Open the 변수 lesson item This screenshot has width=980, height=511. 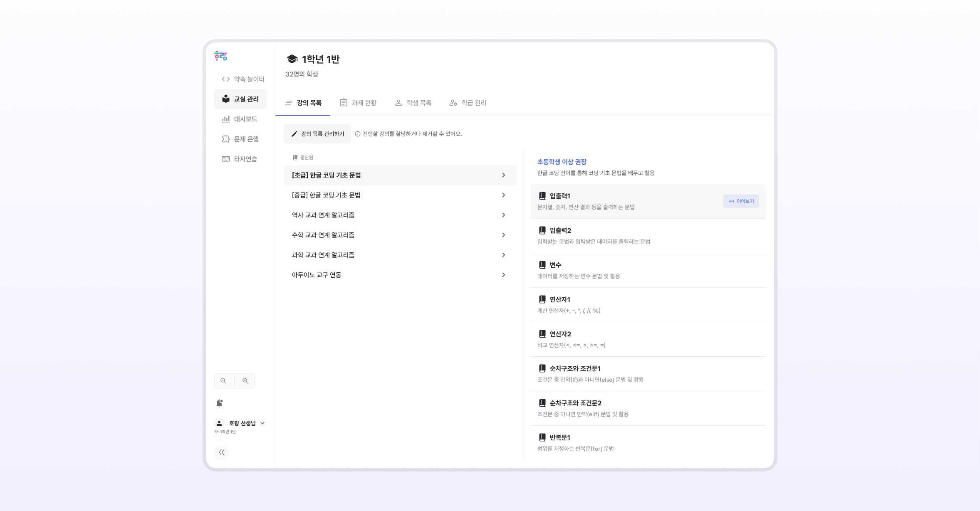648,270
